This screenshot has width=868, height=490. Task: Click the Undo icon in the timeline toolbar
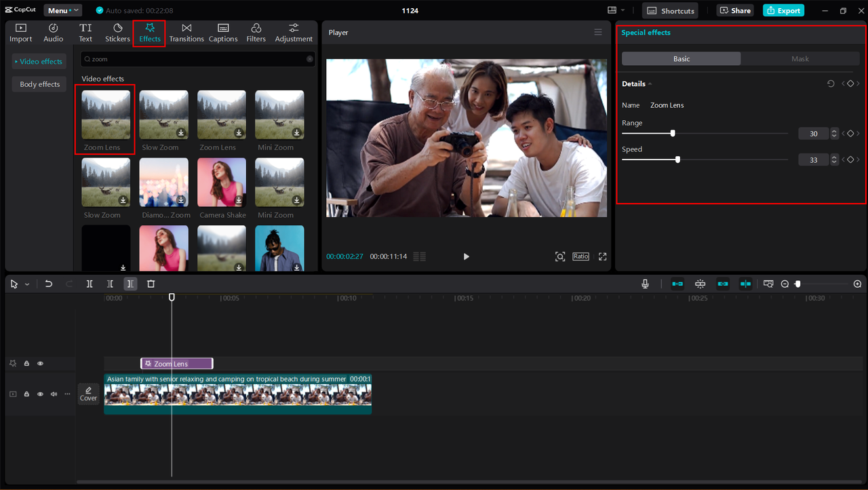pos(48,284)
